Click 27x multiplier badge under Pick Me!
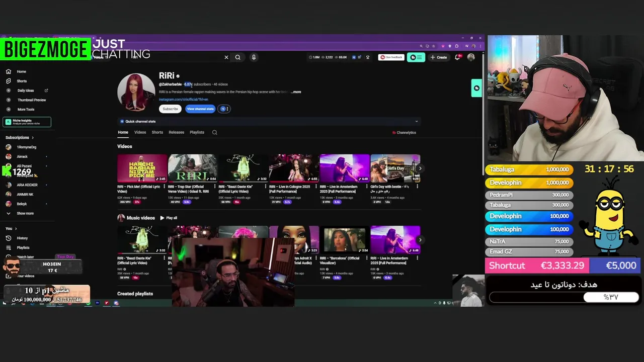 click(x=137, y=202)
